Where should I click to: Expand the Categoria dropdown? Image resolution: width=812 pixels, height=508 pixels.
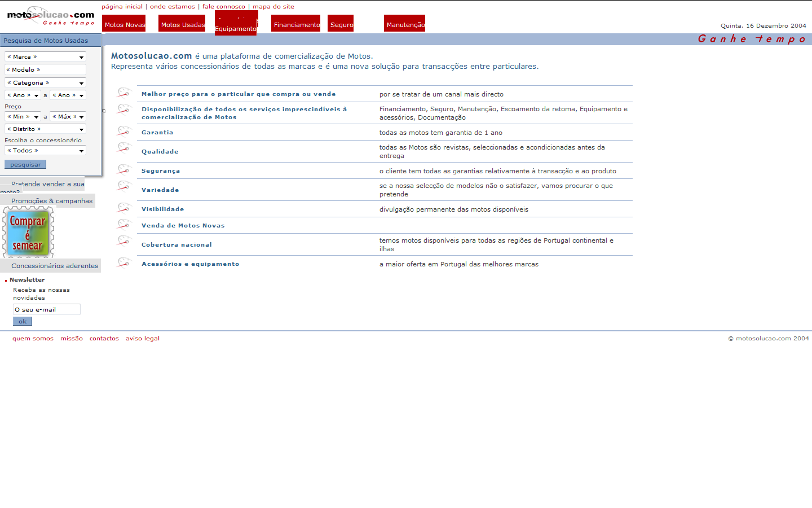point(45,83)
